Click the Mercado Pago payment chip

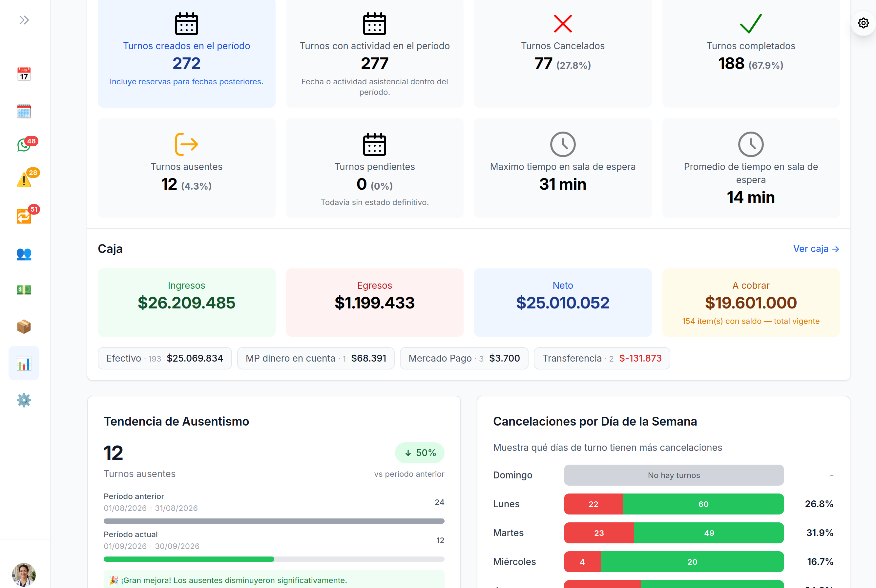(x=464, y=358)
